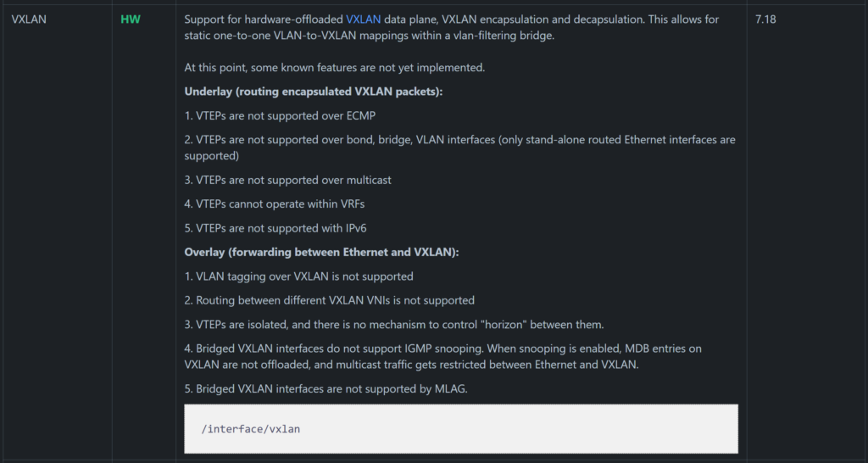Click the hardware-offloaded support description paragraph
This screenshot has width=868, height=463.
[x=452, y=27]
